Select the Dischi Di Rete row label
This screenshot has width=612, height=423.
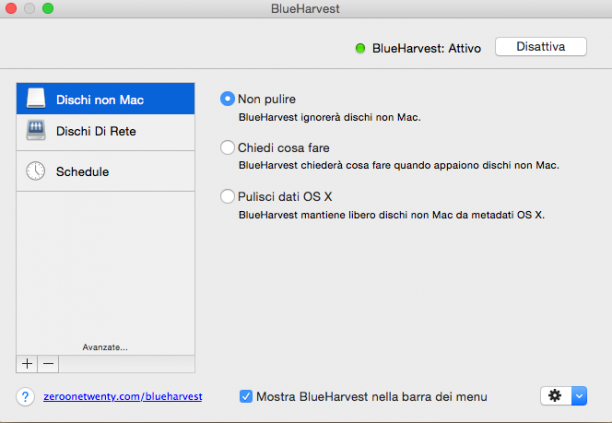(x=96, y=131)
